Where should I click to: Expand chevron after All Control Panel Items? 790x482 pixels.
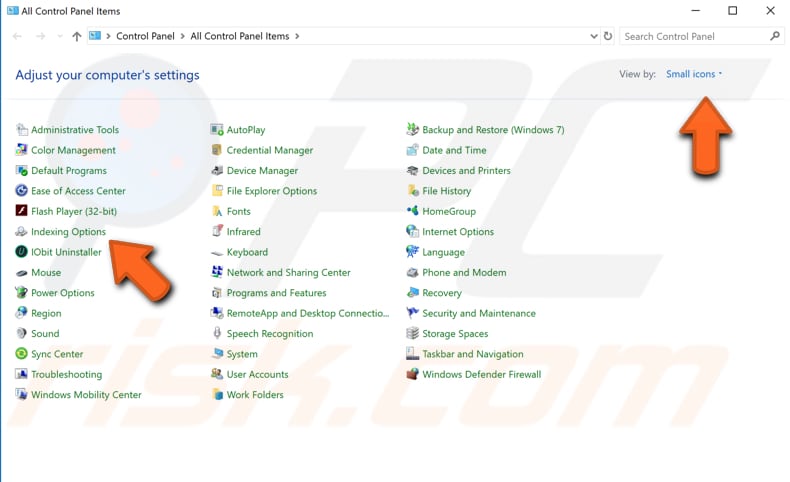click(297, 36)
